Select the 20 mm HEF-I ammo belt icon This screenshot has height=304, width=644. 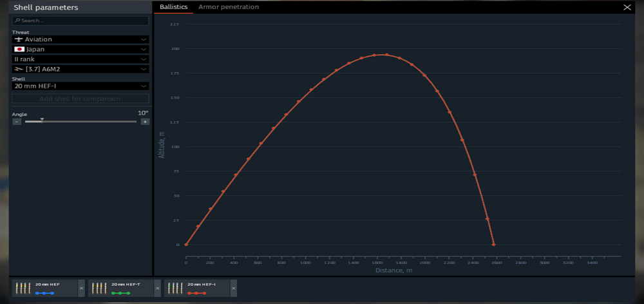[x=175, y=289]
